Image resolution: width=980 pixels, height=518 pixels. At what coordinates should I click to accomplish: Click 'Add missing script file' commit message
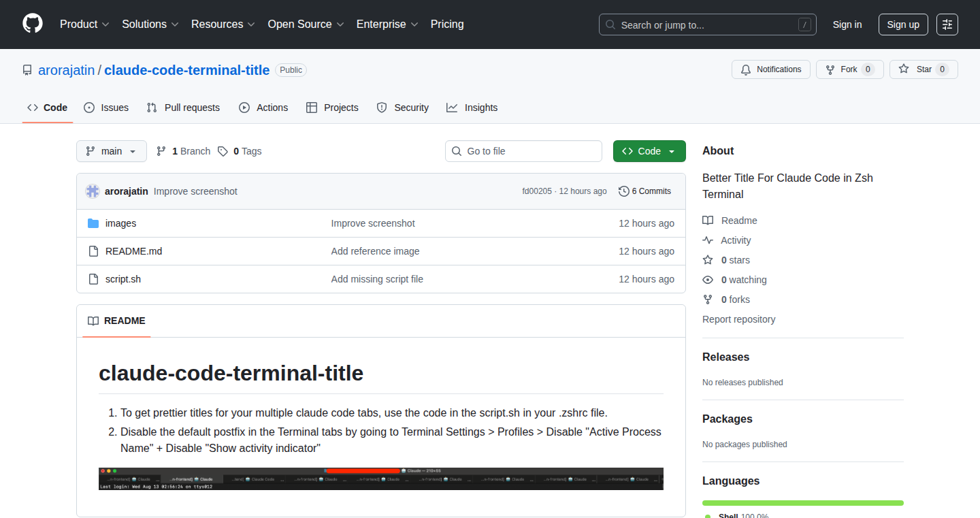point(377,279)
